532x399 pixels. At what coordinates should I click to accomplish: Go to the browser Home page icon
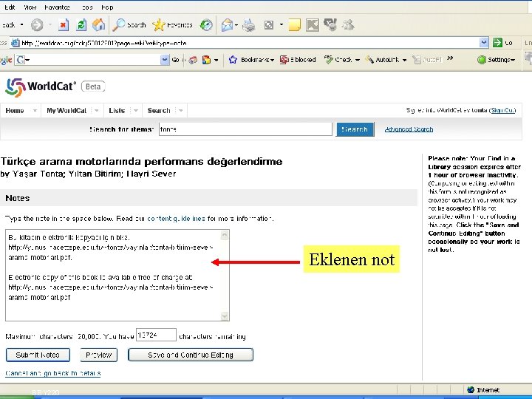(98, 25)
